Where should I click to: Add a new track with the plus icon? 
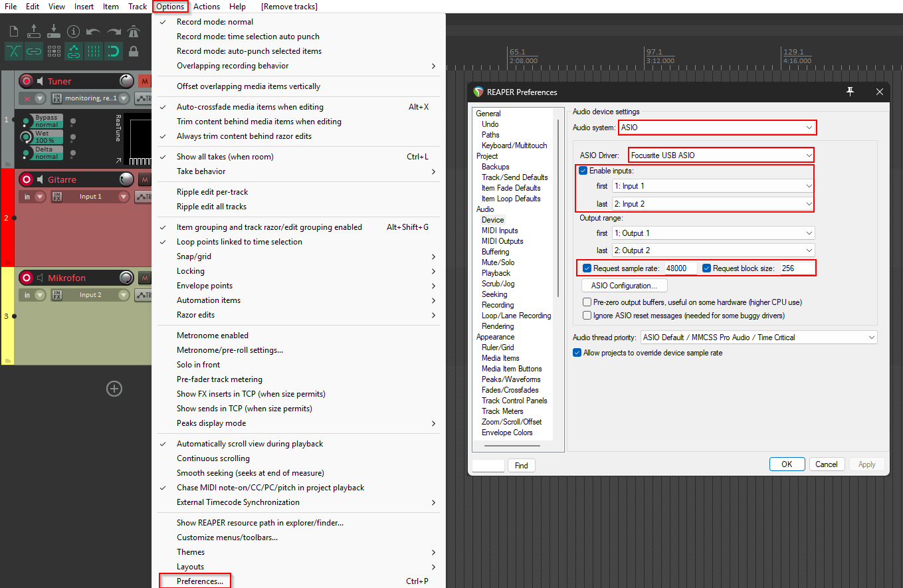[x=114, y=389]
